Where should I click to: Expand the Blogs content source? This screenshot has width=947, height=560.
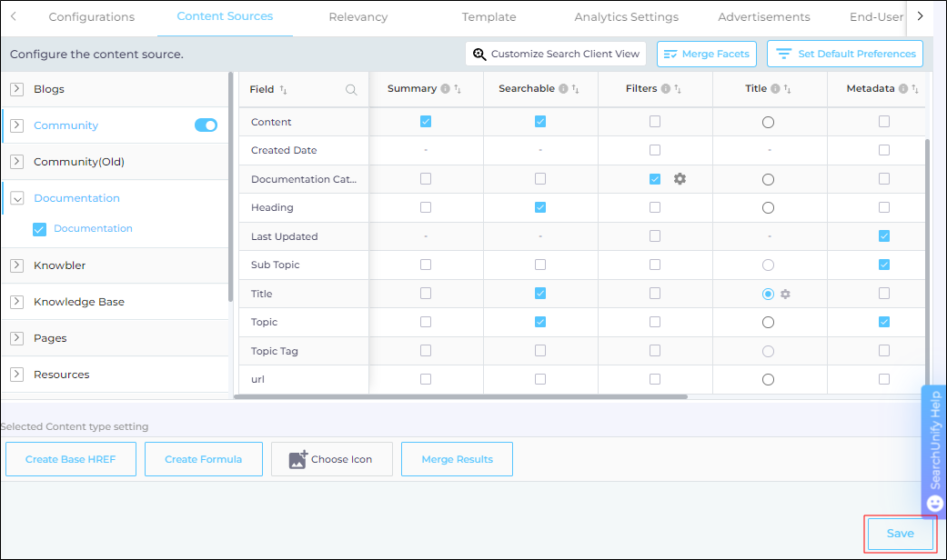[x=16, y=89]
